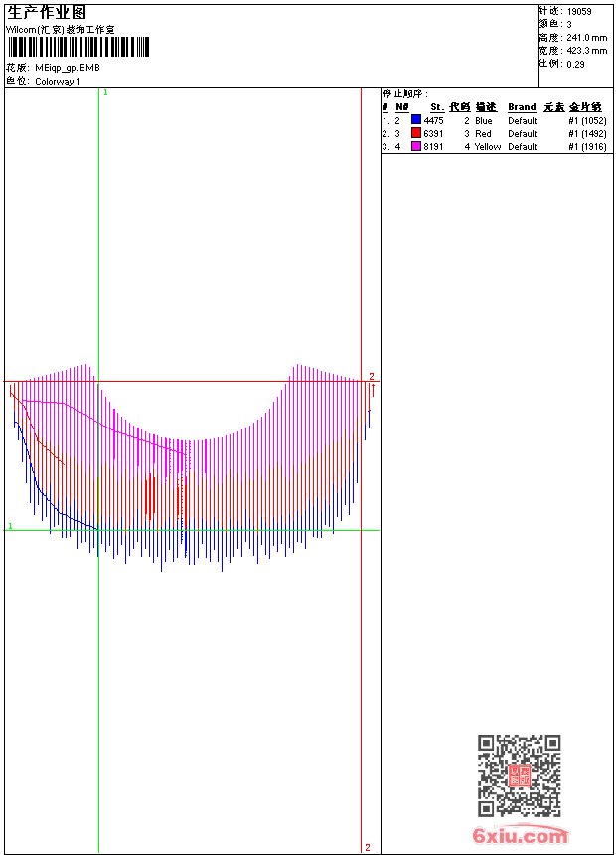Click the stitch count 8191 in row 3
Viewport: 616px width, 855px height.
433,146
